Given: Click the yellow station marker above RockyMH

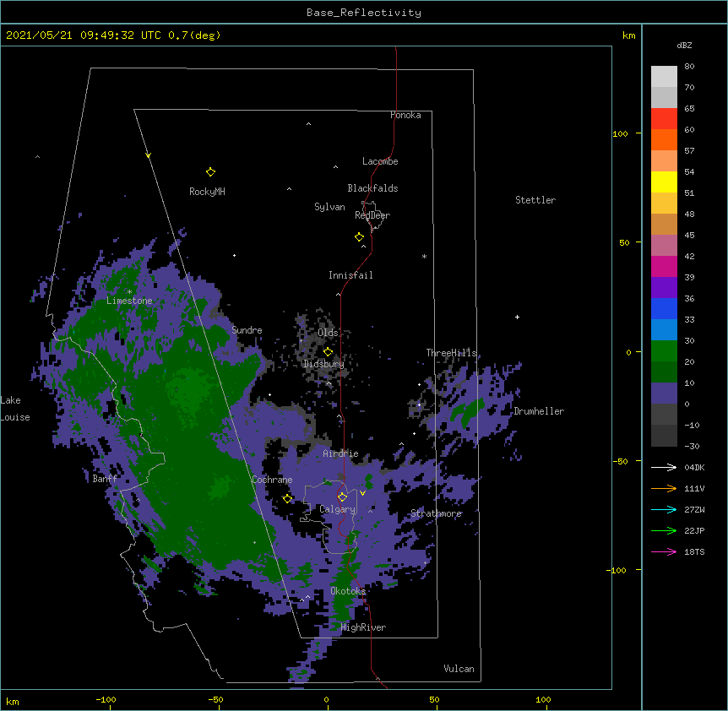Looking at the screenshot, I should (210, 172).
